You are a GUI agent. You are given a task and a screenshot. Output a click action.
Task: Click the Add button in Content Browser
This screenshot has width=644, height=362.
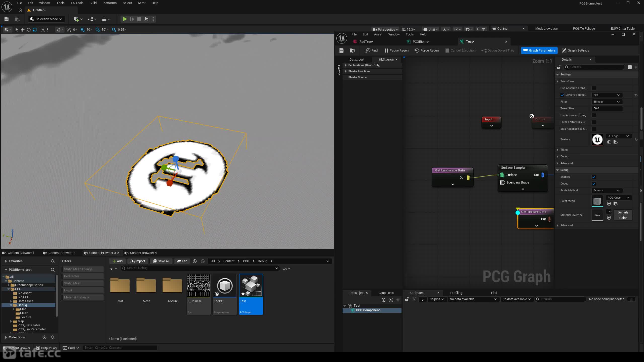pos(117,261)
